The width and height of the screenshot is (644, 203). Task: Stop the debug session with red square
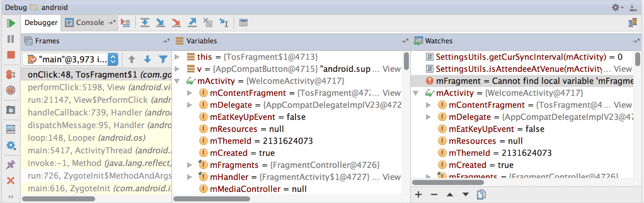11,55
